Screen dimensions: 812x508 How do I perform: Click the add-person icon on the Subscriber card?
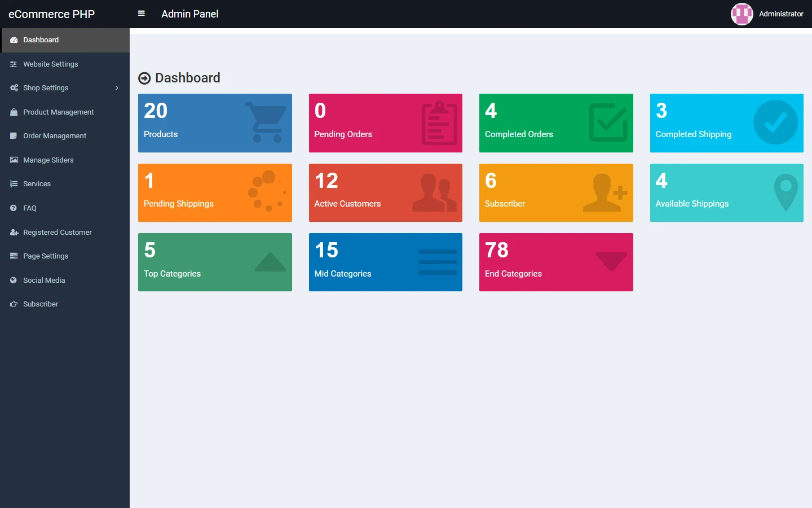click(606, 192)
